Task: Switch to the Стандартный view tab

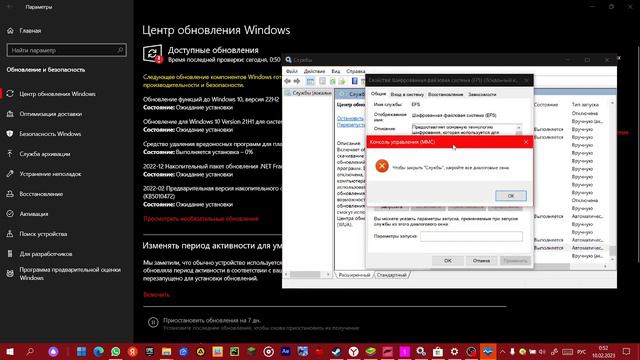Action: (x=391, y=275)
